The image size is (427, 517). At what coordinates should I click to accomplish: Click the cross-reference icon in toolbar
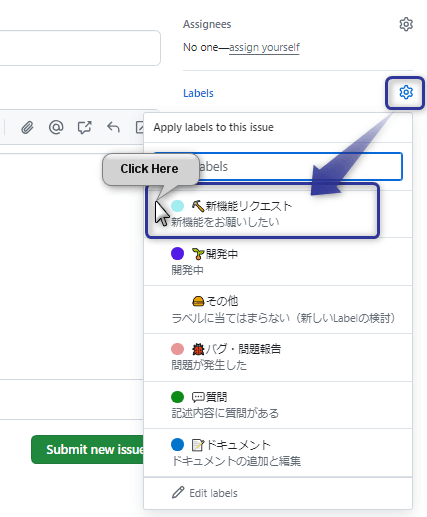(x=84, y=127)
